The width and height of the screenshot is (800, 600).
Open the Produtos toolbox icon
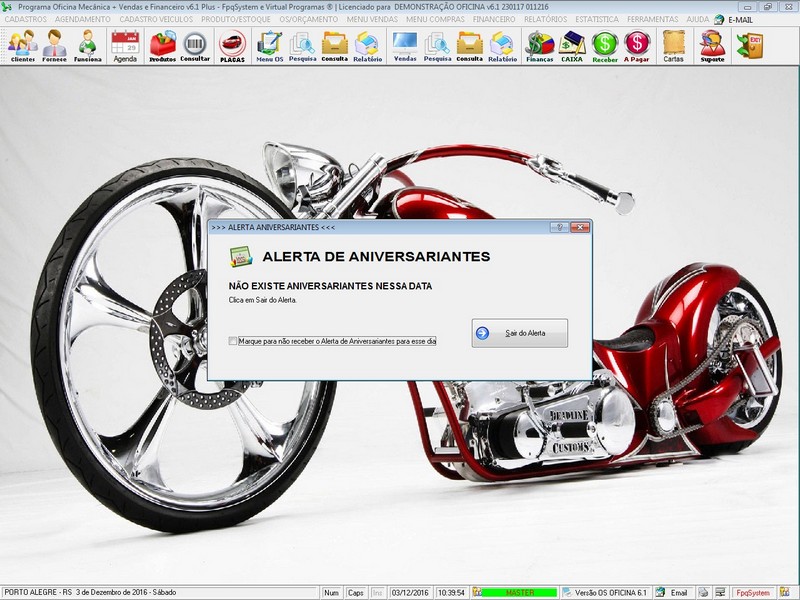tap(162, 46)
